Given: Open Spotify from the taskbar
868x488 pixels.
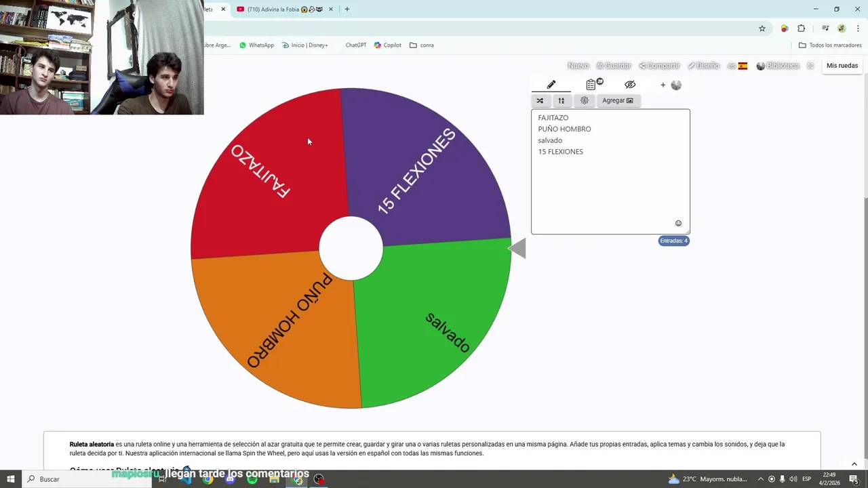Looking at the screenshot, I should point(252,479).
